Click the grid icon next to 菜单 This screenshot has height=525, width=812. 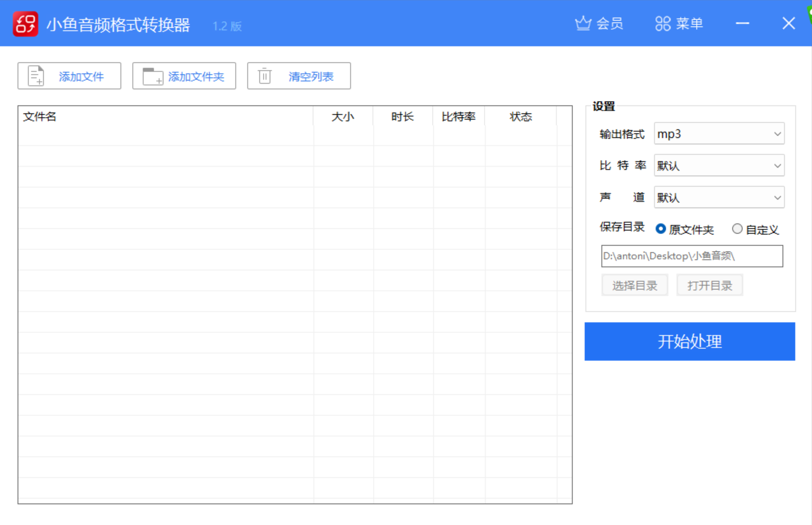(662, 23)
